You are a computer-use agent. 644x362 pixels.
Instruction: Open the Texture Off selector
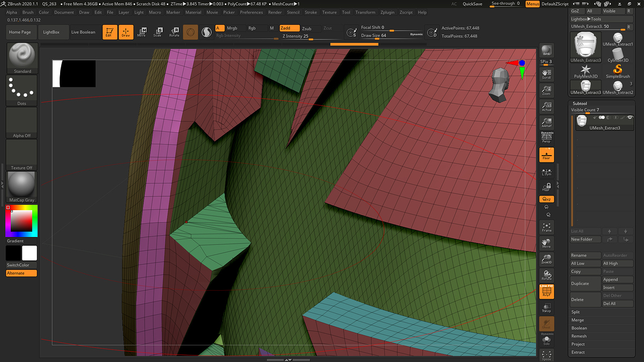pyautogui.click(x=22, y=154)
